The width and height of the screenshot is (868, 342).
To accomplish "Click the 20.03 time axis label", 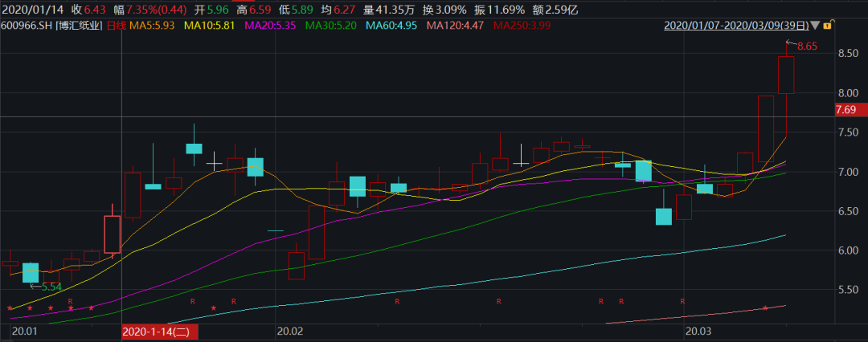I will [x=698, y=332].
